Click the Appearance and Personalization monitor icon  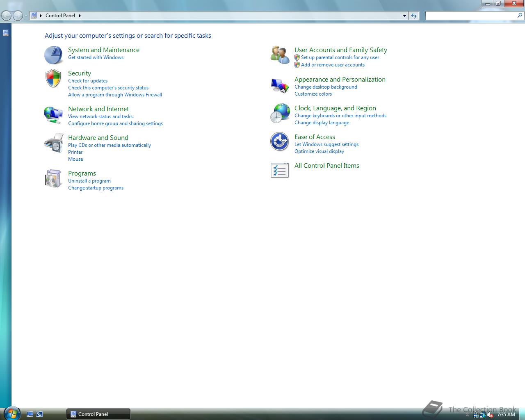280,85
